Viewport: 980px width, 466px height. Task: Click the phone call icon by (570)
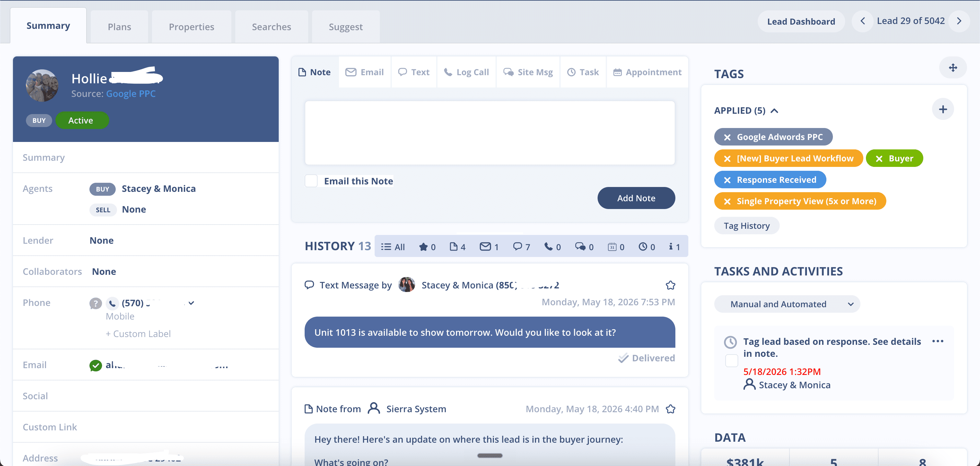coord(112,303)
